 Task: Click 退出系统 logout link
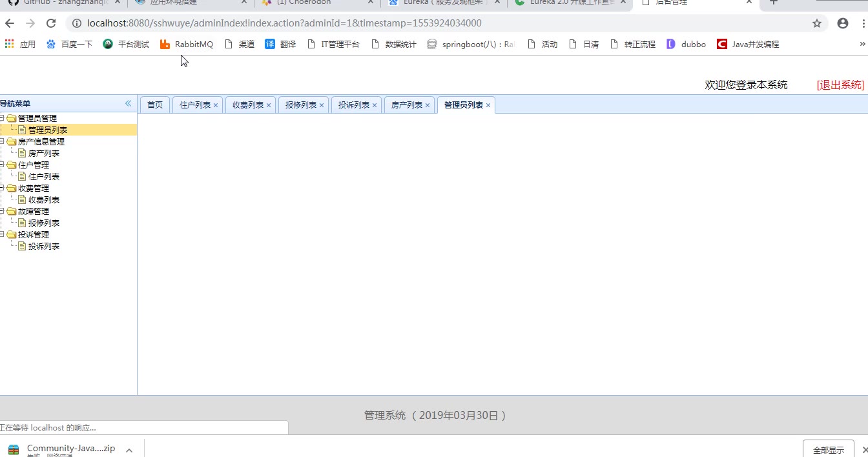pos(840,85)
